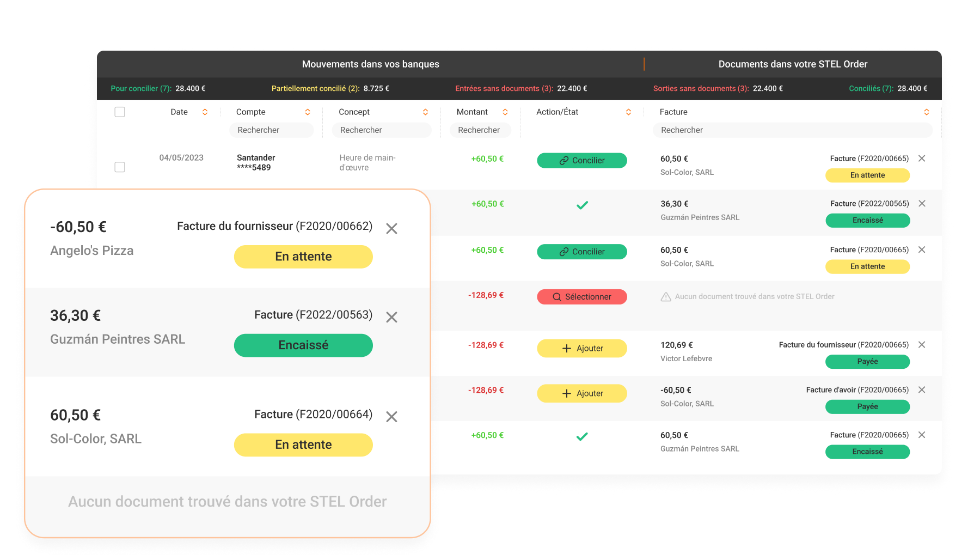The width and height of the screenshot is (980, 560).
Task: Sort by Montant column arrows
Action: [505, 112]
